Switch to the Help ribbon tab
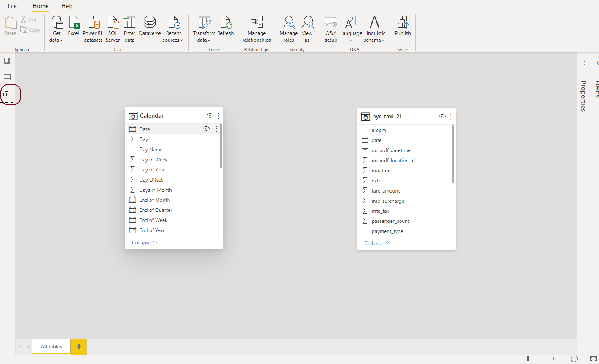Viewport: 599px width, 364px height. 67,6
